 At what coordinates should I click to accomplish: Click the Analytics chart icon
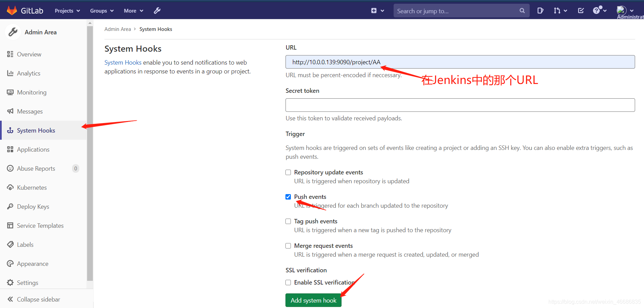click(10, 73)
